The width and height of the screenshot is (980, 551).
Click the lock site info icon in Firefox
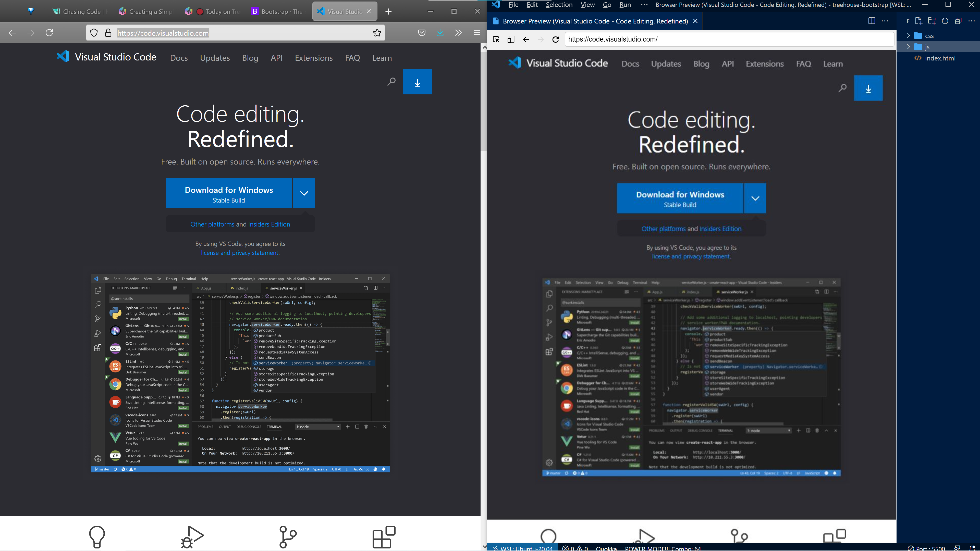[x=108, y=33]
